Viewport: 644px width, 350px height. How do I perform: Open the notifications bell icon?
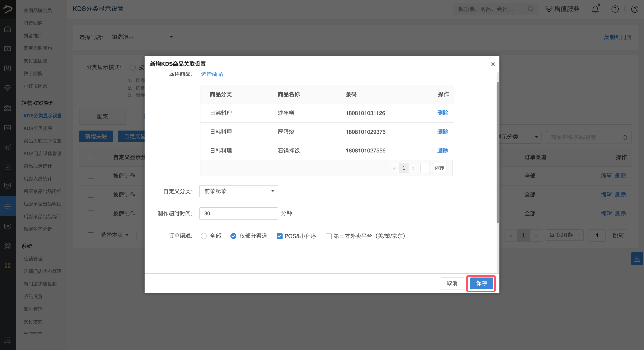[596, 9]
